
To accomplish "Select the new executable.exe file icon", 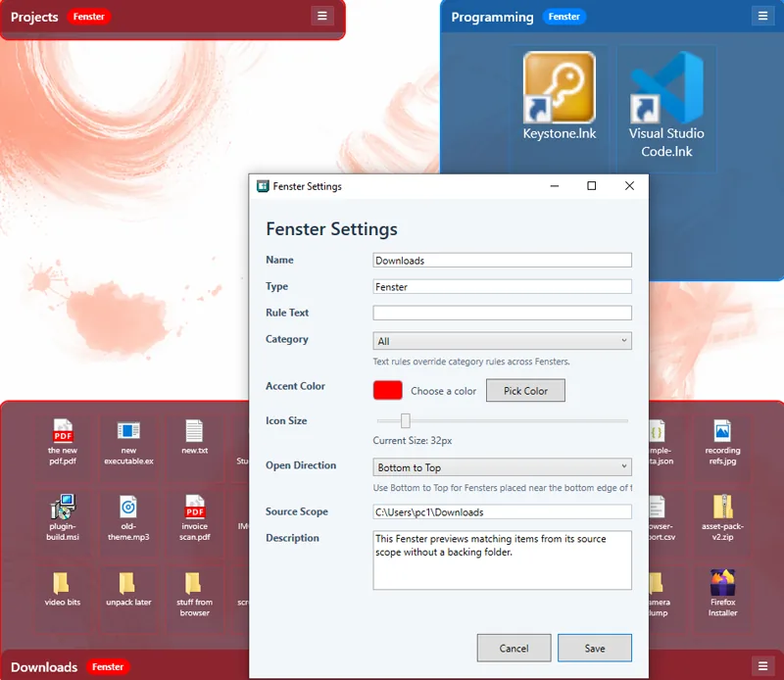I will tap(128, 440).
